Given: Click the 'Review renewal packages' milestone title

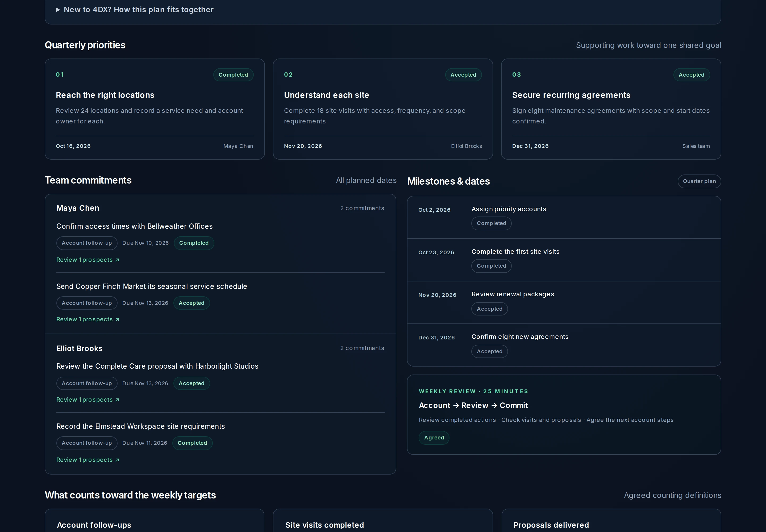Looking at the screenshot, I should tap(513, 294).
